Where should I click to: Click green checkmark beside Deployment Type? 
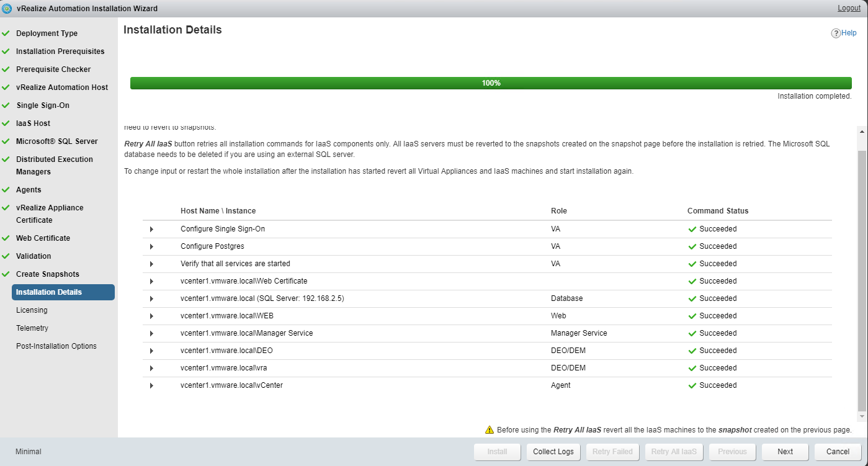pyautogui.click(x=6, y=34)
